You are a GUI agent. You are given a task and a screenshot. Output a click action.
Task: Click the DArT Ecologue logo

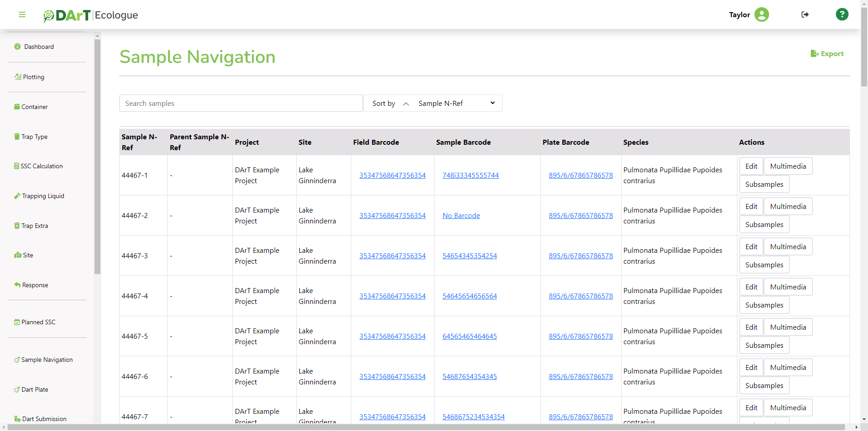[90, 15]
